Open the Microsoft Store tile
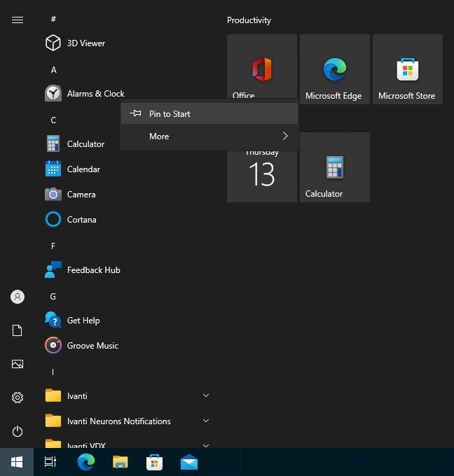This screenshot has height=476, width=454. point(408,69)
